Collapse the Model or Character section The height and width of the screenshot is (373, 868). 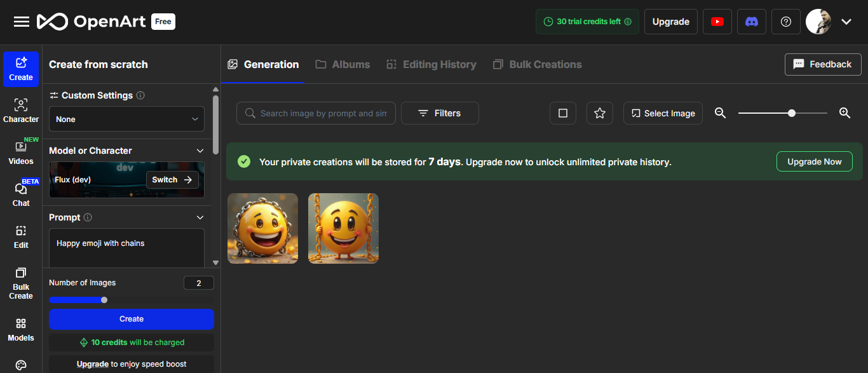point(200,151)
